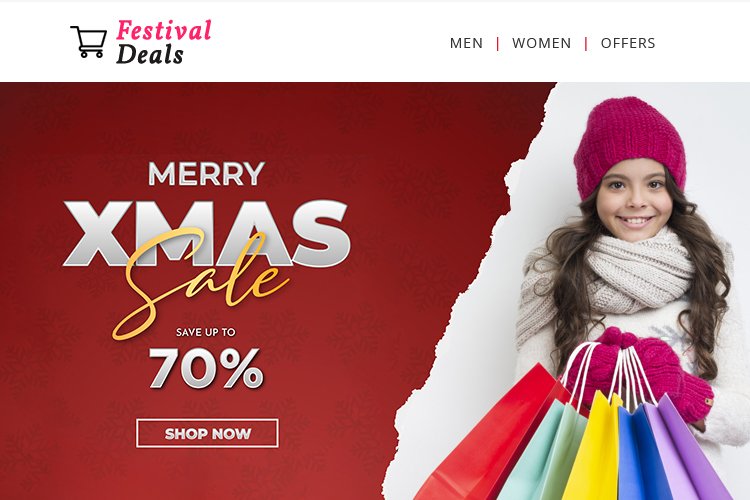Click the SHOP NOW button
The image size is (750, 500).
pyautogui.click(x=207, y=433)
